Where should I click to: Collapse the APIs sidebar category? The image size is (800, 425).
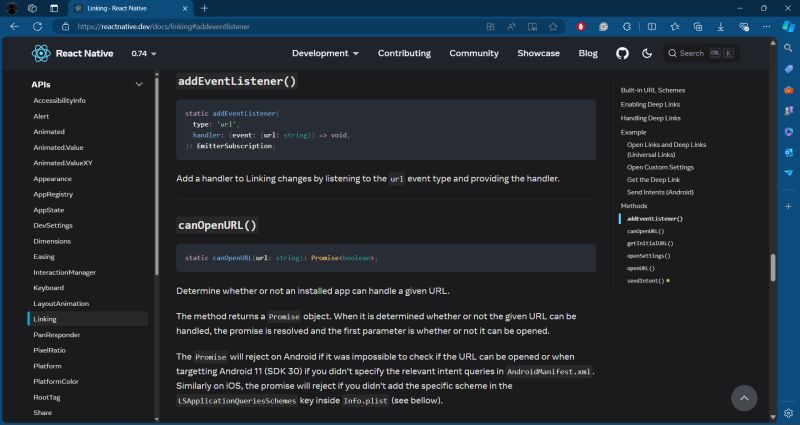[139, 85]
